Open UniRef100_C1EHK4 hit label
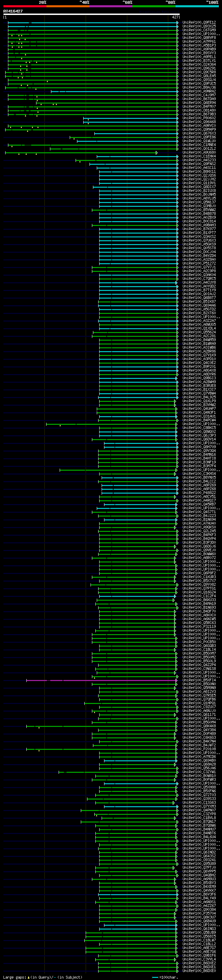 pyautogui.click(x=199, y=156)
